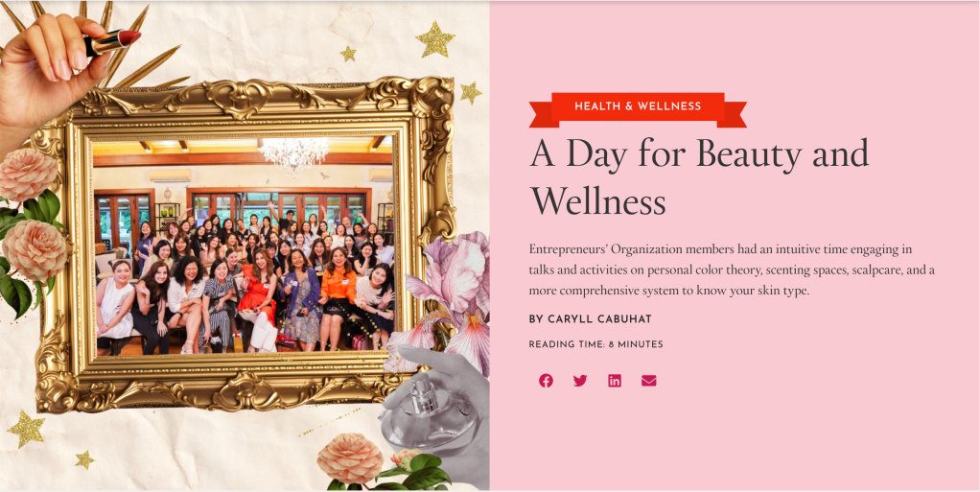Click the article summary paragraph
980x492 pixels.
(732, 270)
